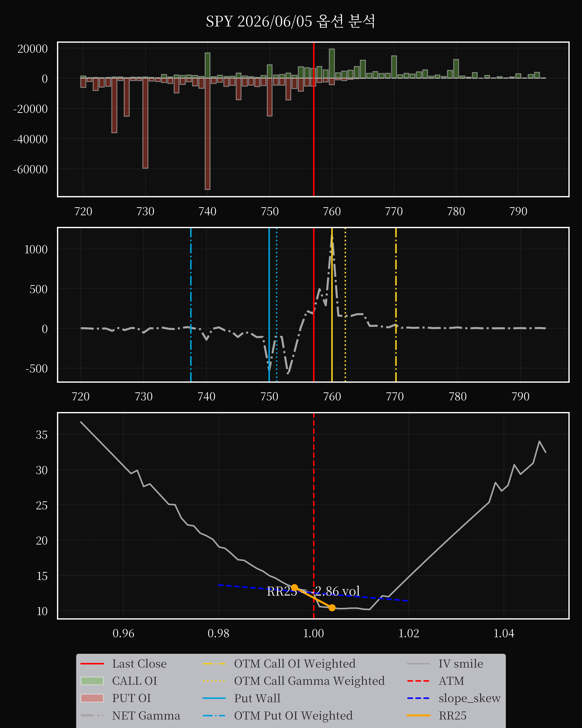The image size is (582, 728).
Task: Click the left orange RR25 marker dot
Action: click(294, 588)
